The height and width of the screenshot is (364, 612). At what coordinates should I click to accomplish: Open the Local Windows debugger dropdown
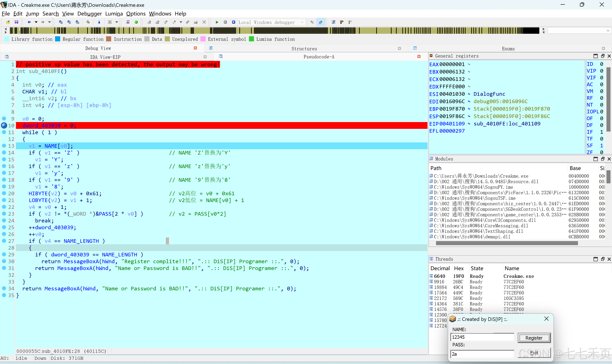pyautogui.click(x=302, y=22)
